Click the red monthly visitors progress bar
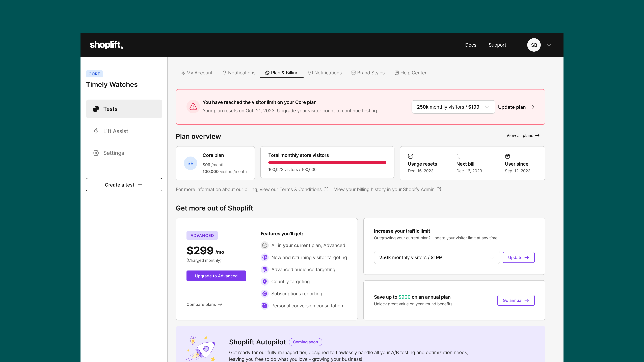Screen dimensions: 644x362 click(x=327, y=163)
